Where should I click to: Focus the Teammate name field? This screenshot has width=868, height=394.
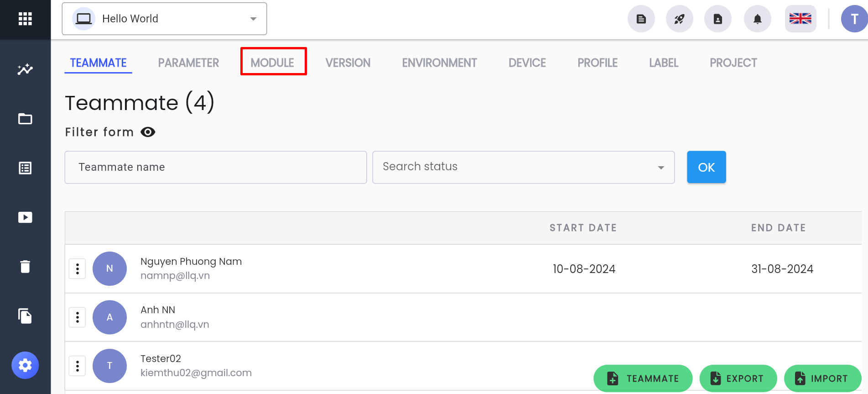pos(216,167)
